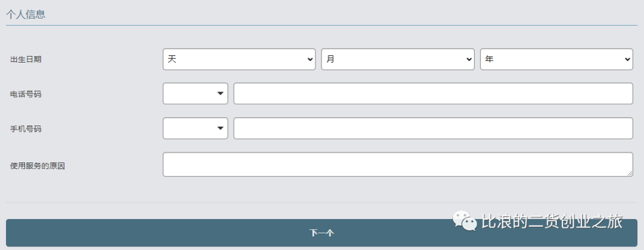Click the chevron arrow of 月 dropdown

pyautogui.click(x=469, y=60)
